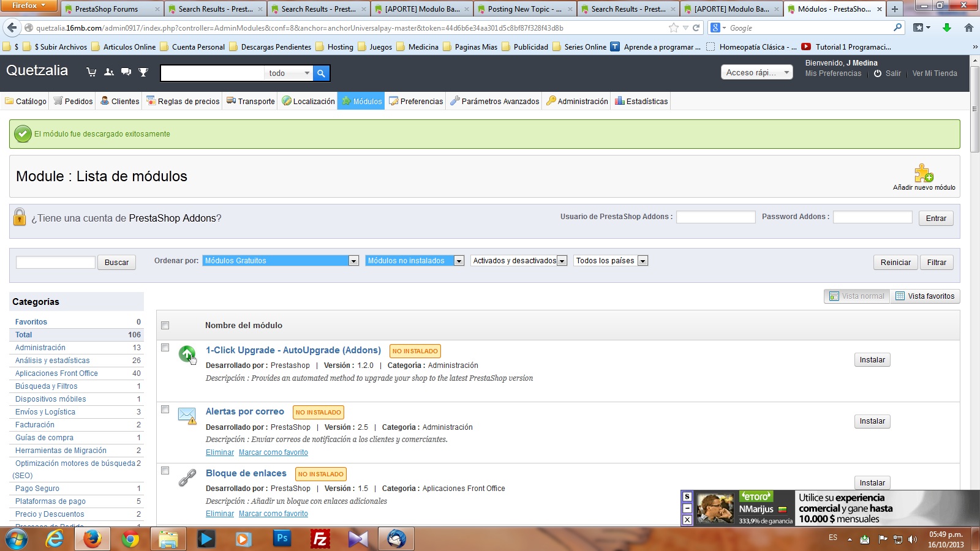Open the Firefox downloads green arrow

point(947,28)
